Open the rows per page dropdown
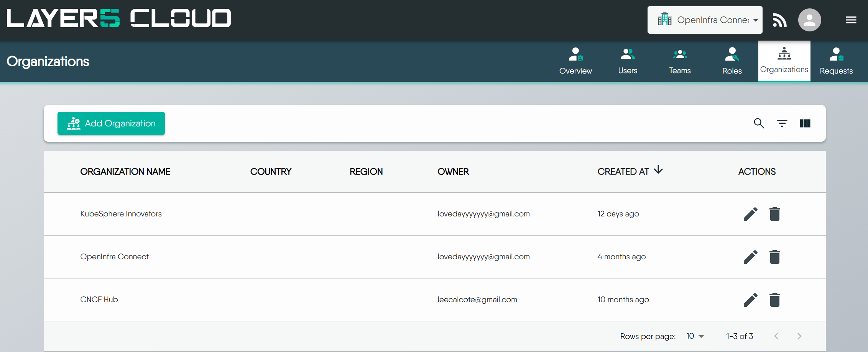Viewport: 868px width, 352px height. pos(695,336)
